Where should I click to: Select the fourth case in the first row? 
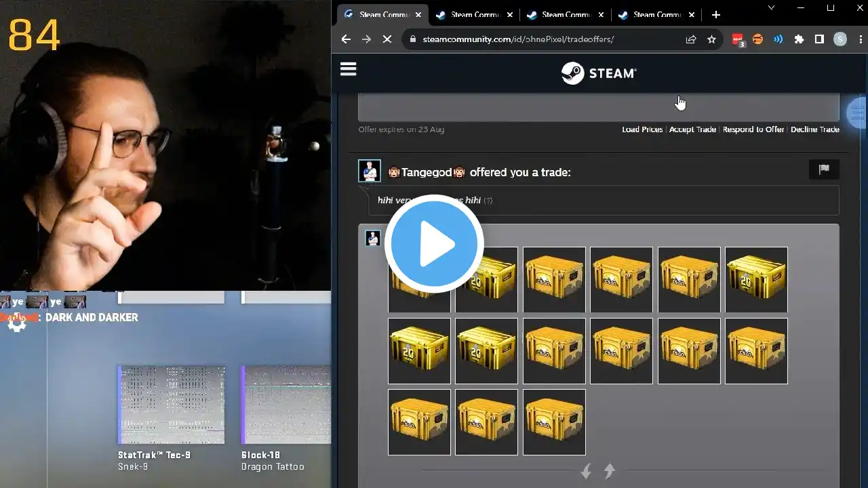621,280
